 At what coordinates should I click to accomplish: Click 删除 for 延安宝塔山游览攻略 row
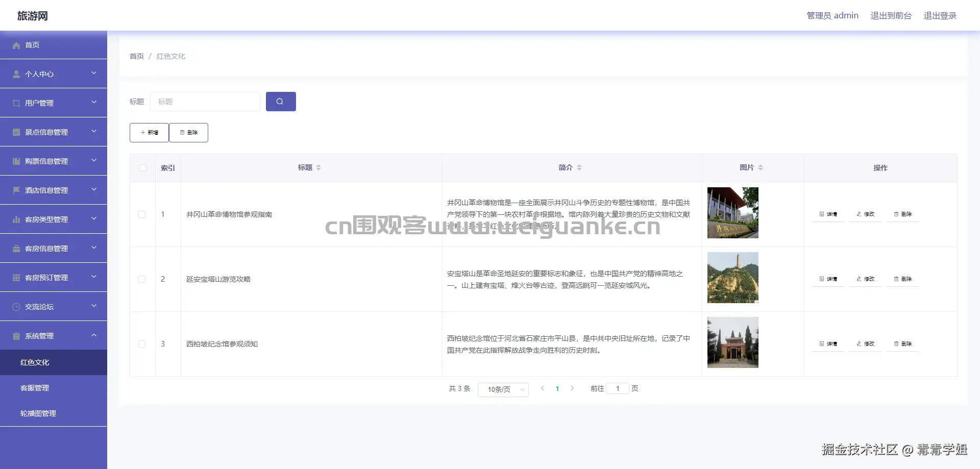pyautogui.click(x=902, y=279)
